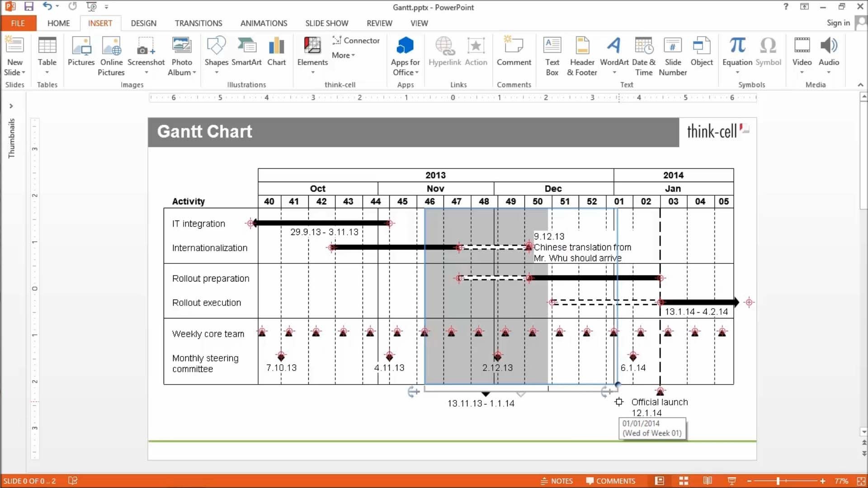Select the Gantt Chart slide title
868x488 pixels.
[204, 131]
